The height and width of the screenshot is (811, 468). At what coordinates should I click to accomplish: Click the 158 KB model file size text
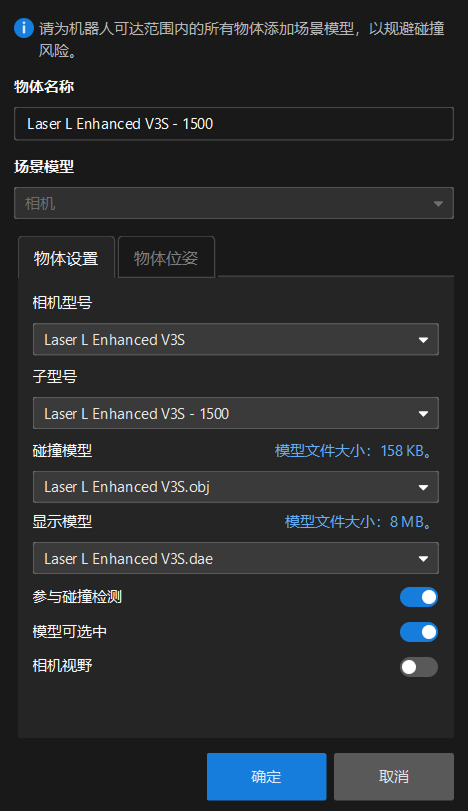coord(354,450)
